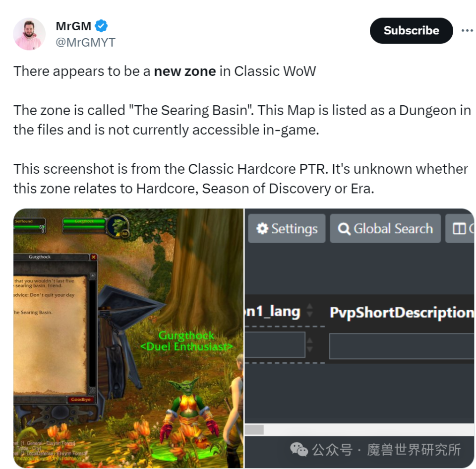The image size is (476, 469).
Task: Click Gurgthock's goblin target portrait
Action: click(118, 226)
